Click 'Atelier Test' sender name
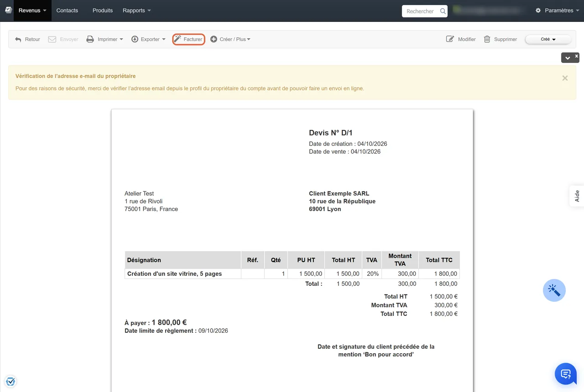The height and width of the screenshot is (392, 584). tap(139, 193)
